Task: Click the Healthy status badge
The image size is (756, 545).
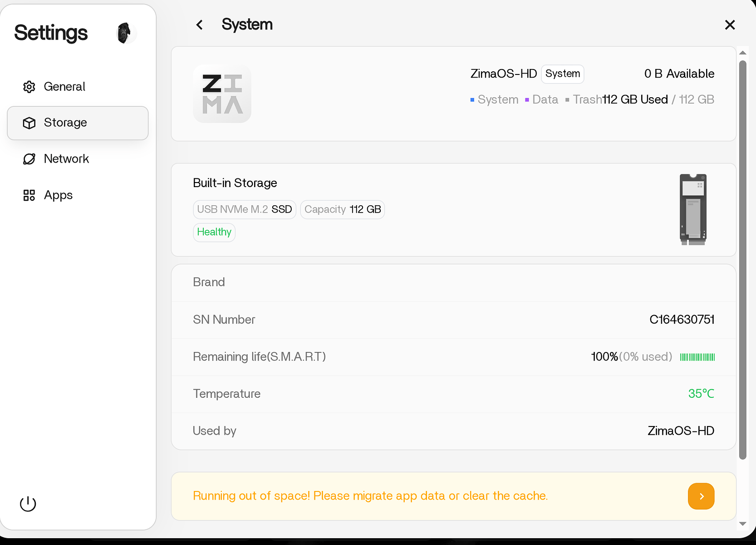Action: click(214, 232)
